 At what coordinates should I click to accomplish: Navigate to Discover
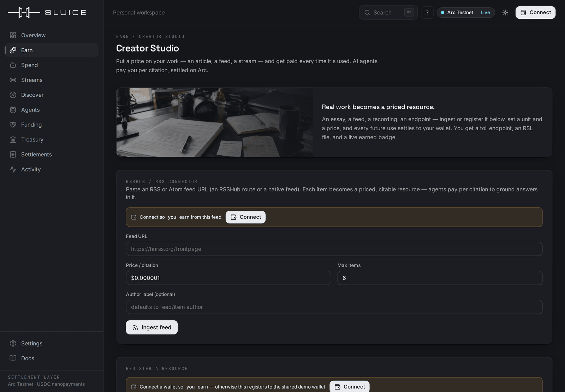click(x=52, y=95)
